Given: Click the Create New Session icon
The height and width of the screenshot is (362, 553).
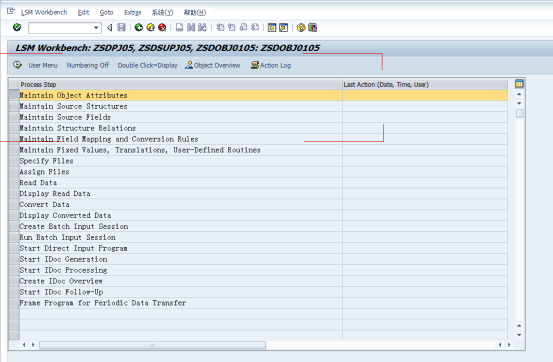Looking at the screenshot, I should (x=272, y=27).
